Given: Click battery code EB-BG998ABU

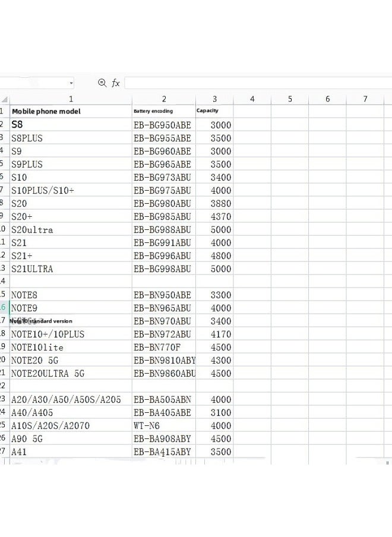Looking at the screenshot, I should 164,268.
